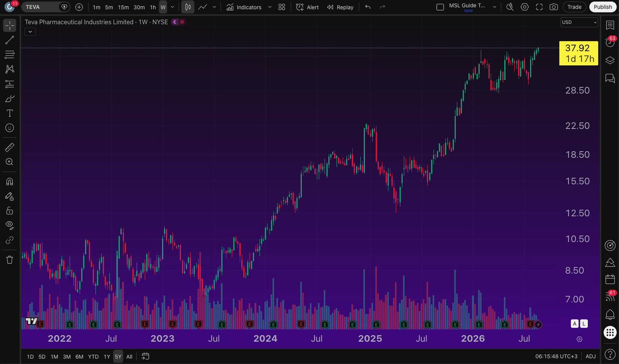Click the add symbol plus icon
This screenshot has height=364, width=619.
79,7
